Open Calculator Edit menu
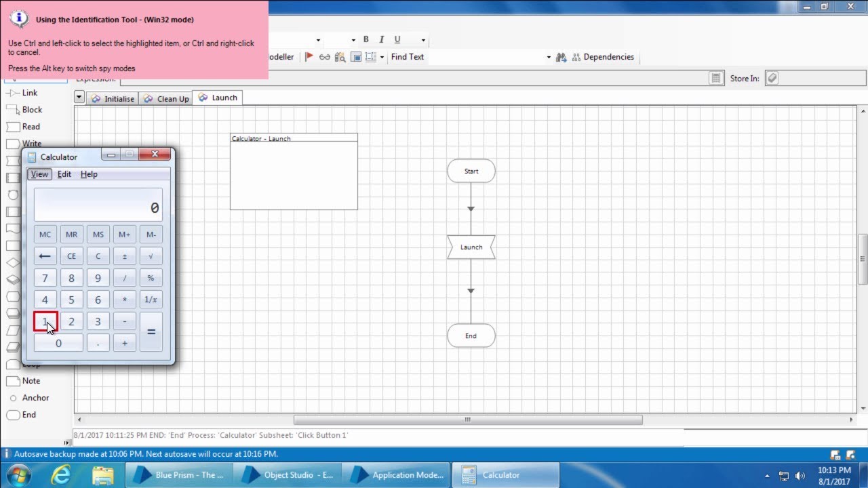Viewport: 868px width, 488px height. (x=64, y=174)
